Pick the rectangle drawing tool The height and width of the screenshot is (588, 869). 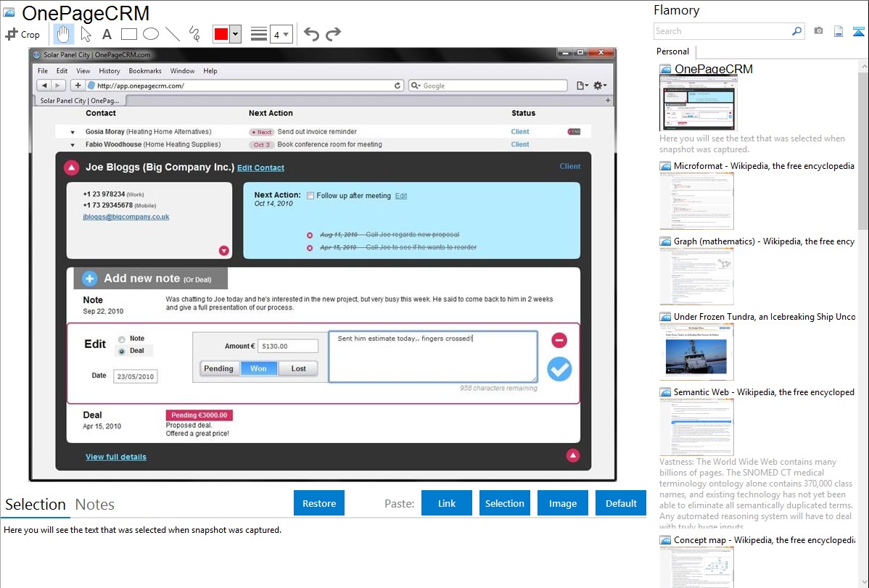tap(129, 34)
